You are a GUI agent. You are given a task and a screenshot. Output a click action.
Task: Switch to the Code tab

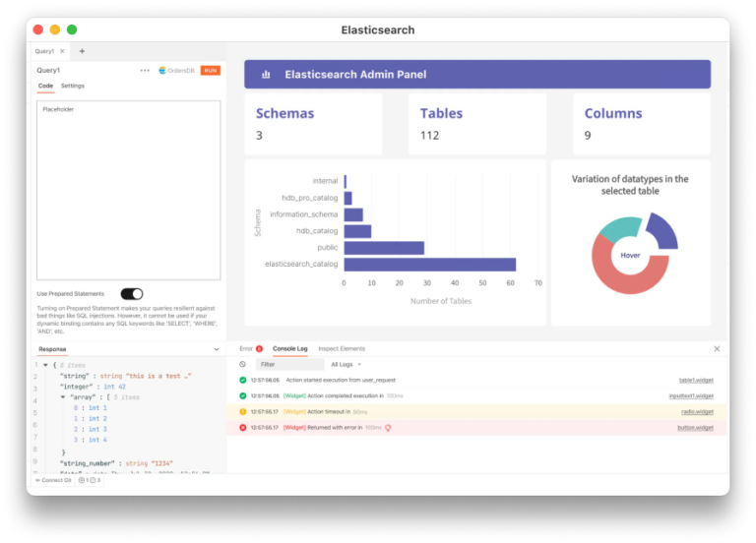click(46, 86)
